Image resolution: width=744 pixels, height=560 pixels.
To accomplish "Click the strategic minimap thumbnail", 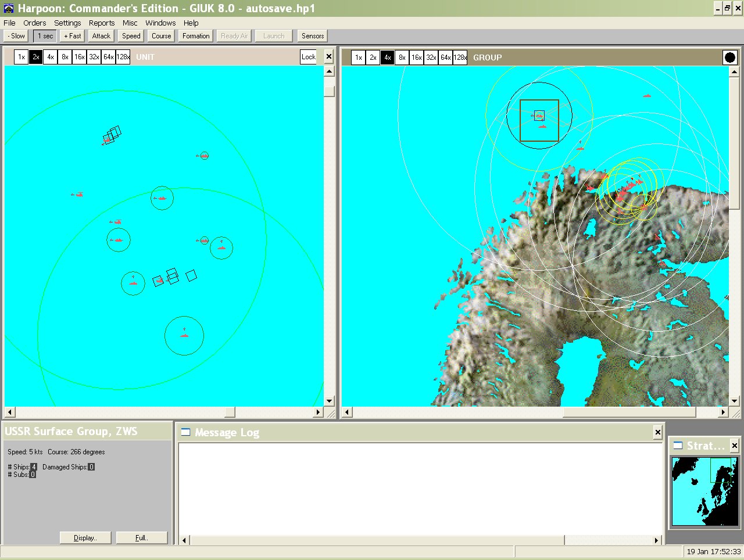I will [704, 491].
